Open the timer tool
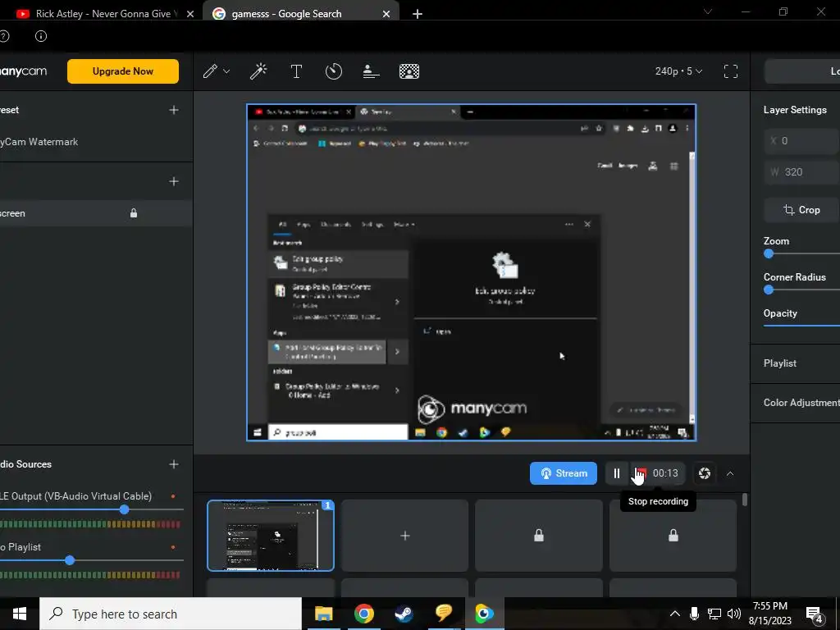 coord(334,71)
